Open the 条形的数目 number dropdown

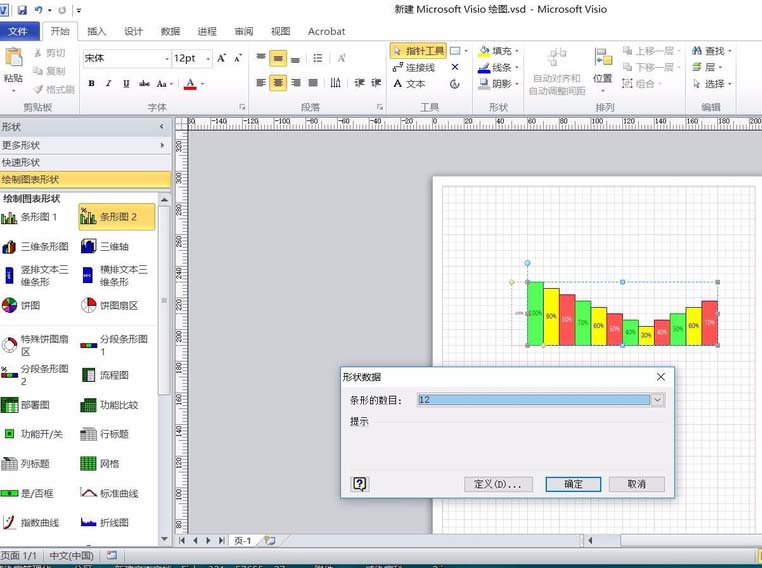[658, 400]
